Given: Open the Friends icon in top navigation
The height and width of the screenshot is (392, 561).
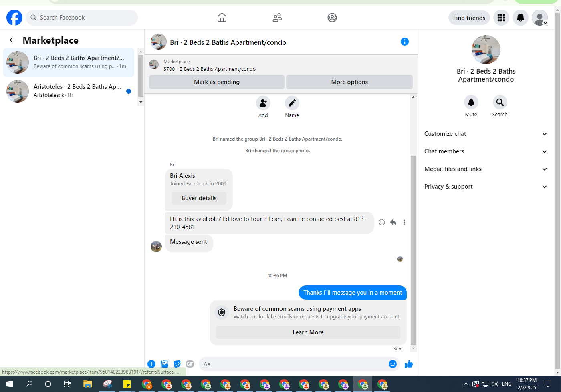Looking at the screenshot, I should click(277, 18).
